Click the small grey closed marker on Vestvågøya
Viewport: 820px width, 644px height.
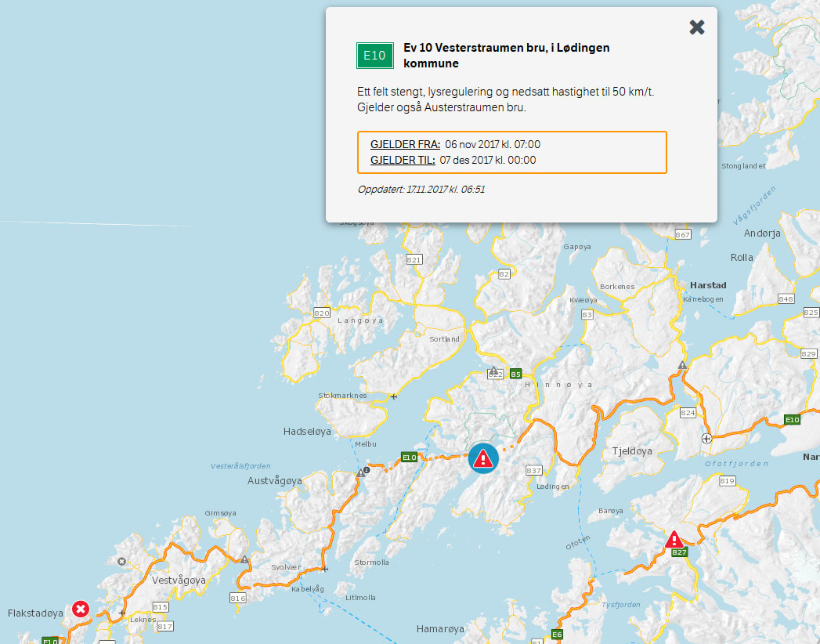(x=121, y=561)
